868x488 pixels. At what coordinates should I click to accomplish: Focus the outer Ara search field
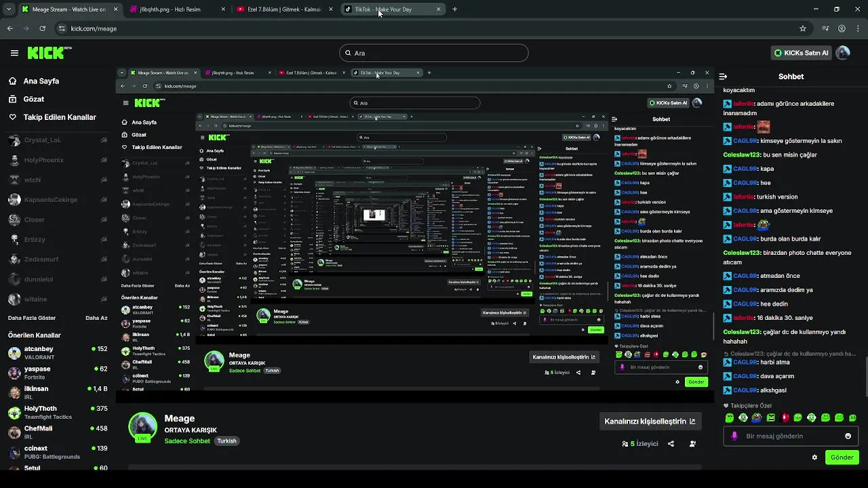pyautogui.click(x=433, y=53)
